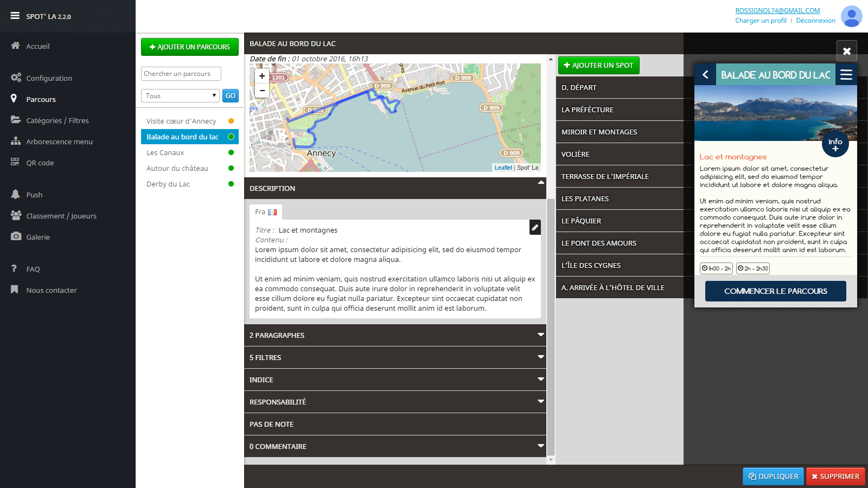This screenshot has width=868, height=488.
Task: Open the Tous filter dropdown
Action: pyautogui.click(x=180, y=95)
